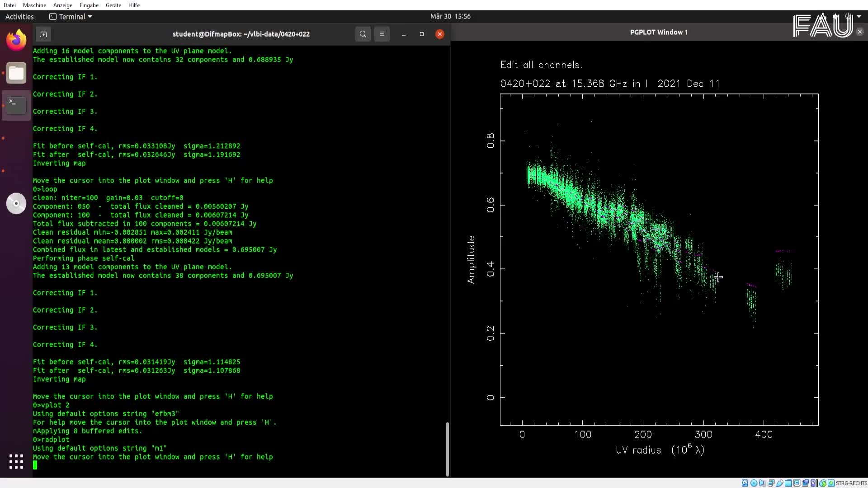Click the optical disc icon in dock
The image size is (868, 488).
pos(16,203)
